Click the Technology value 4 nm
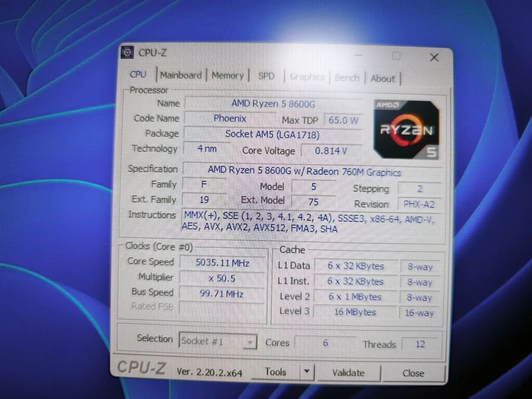Viewport: 532px width, 399px height. pos(207,149)
